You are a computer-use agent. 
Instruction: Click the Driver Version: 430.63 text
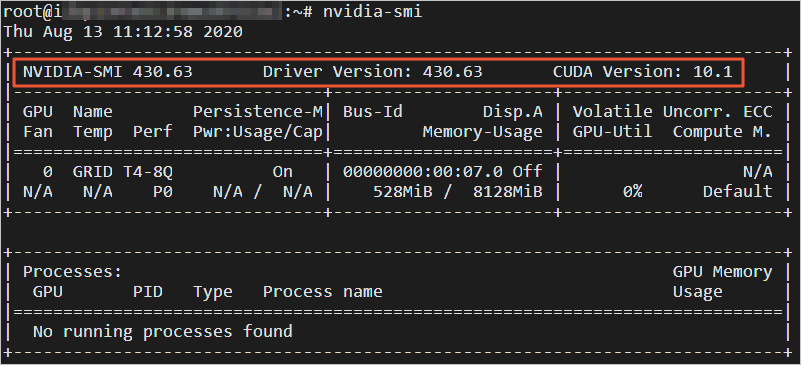372,72
